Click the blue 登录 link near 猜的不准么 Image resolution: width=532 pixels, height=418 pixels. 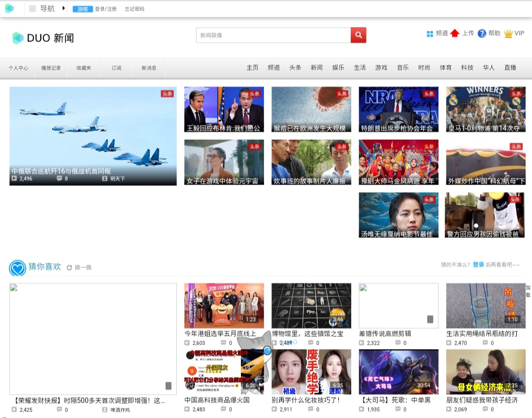[x=478, y=264]
